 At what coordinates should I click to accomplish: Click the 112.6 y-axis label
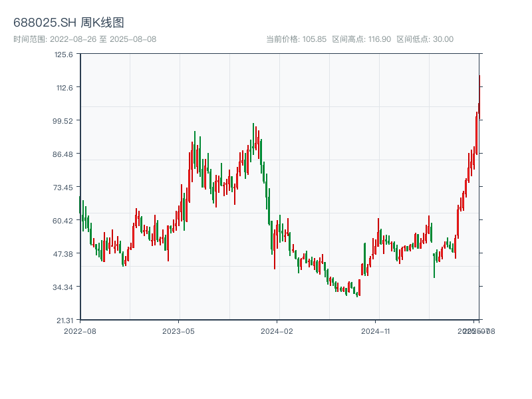coord(65,88)
